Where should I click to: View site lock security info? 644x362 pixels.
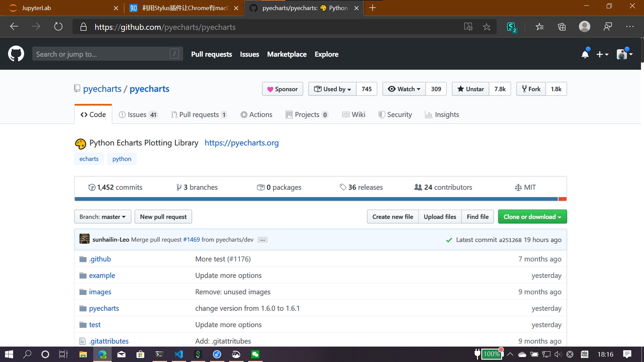[84, 27]
